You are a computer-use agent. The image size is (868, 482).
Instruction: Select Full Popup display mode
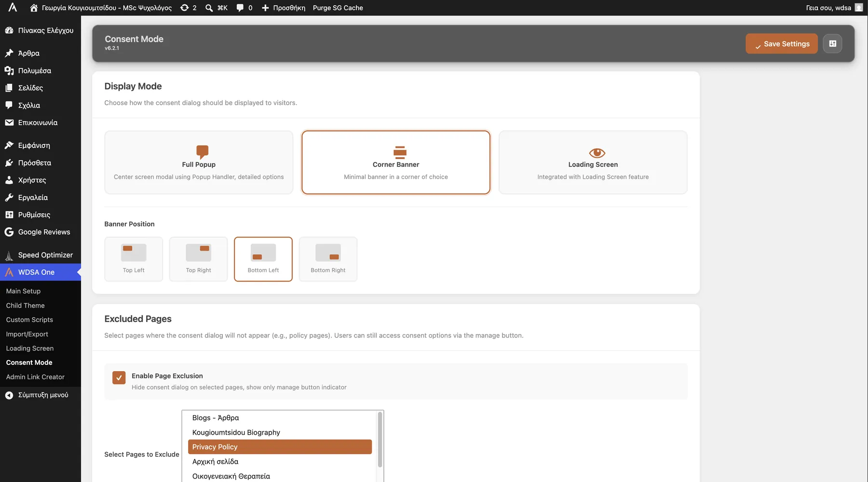tap(199, 162)
